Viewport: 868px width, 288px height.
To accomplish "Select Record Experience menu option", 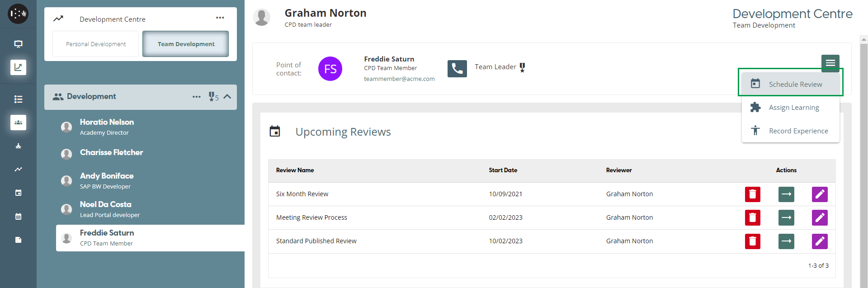I will [798, 131].
